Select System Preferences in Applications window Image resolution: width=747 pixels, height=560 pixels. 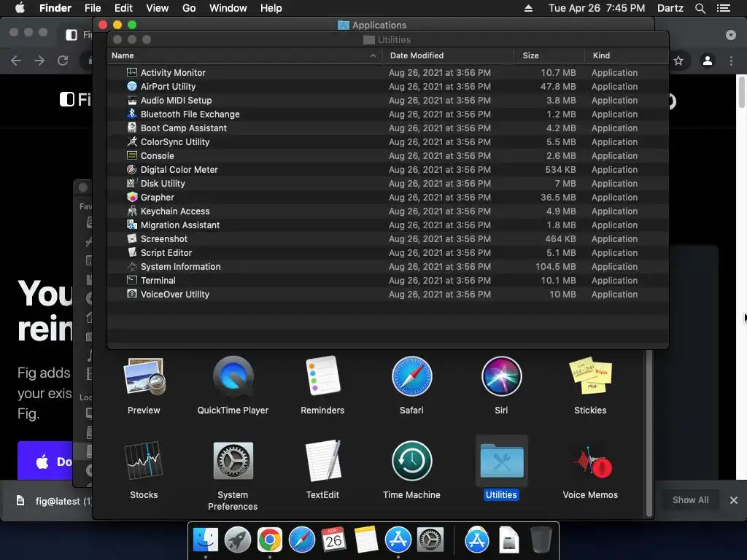point(233,461)
